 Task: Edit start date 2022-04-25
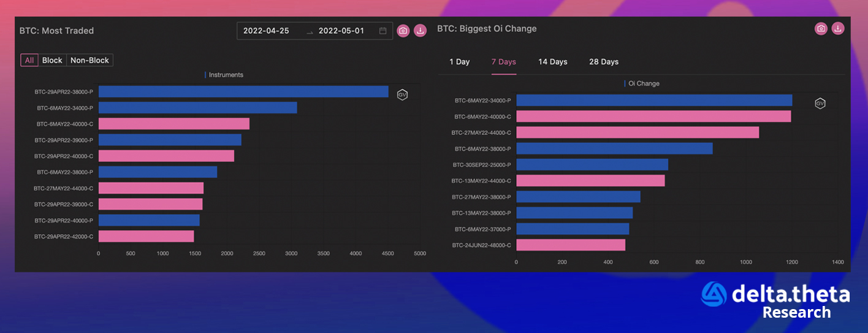pos(266,31)
